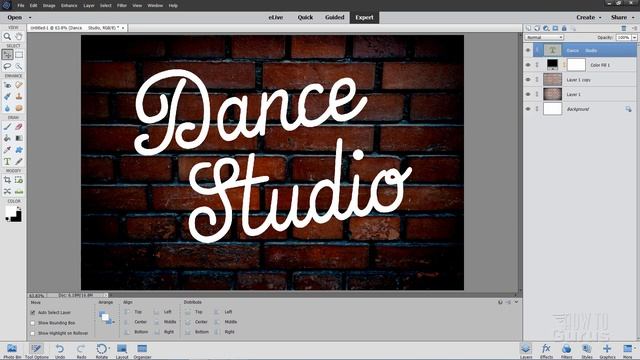Image resolution: width=640 pixels, height=360 pixels.
Task: Select the Eraser tool
Action: point(19,127)
